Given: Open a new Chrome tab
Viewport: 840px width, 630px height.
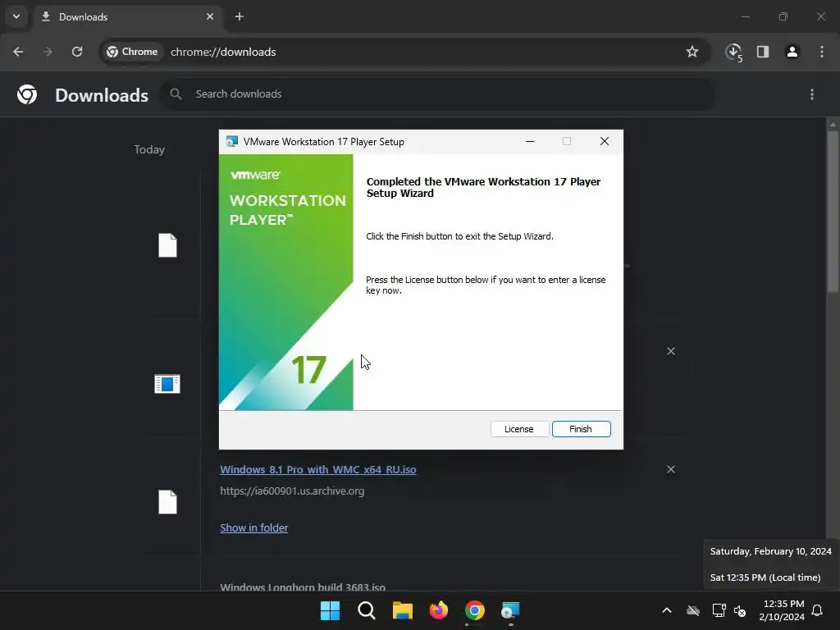Looking at the screenshot, I should click(240, 17).
